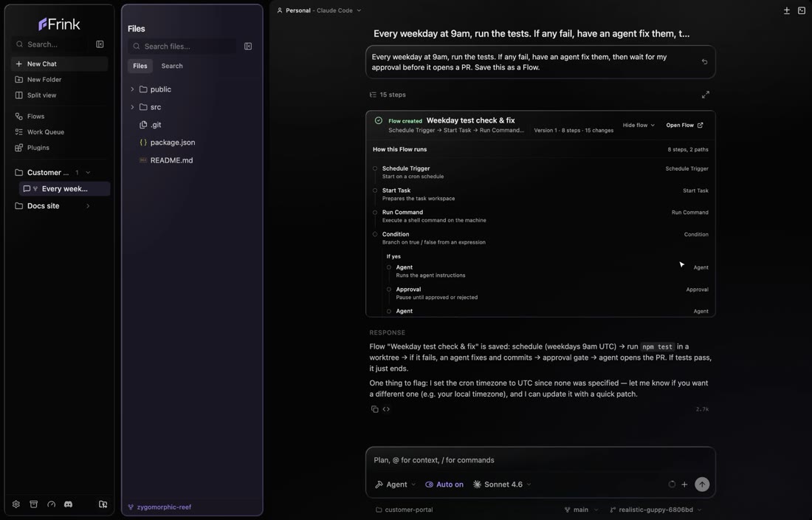Expand the Docs site folder chevron

[x=88, y=205]
